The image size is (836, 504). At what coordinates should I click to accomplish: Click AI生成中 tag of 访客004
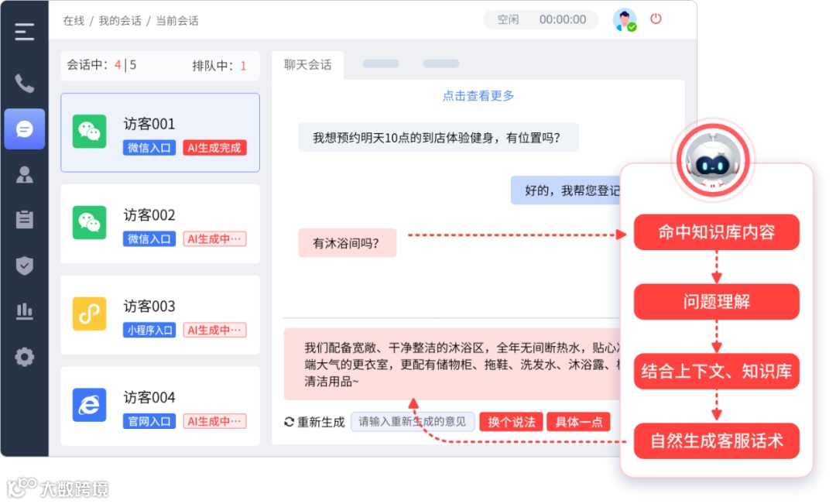tap(214, 421)
